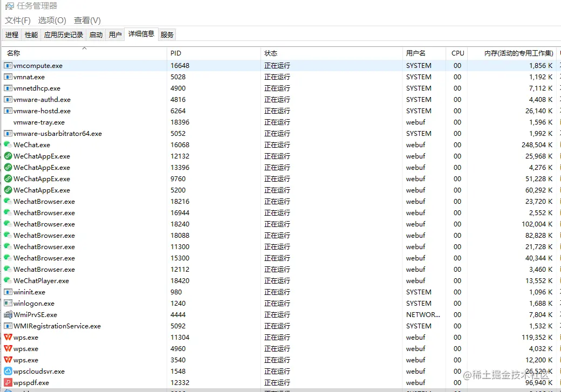
Task: Select the WeChatPlayer.exe process name
Action: [x=41, y=281]
